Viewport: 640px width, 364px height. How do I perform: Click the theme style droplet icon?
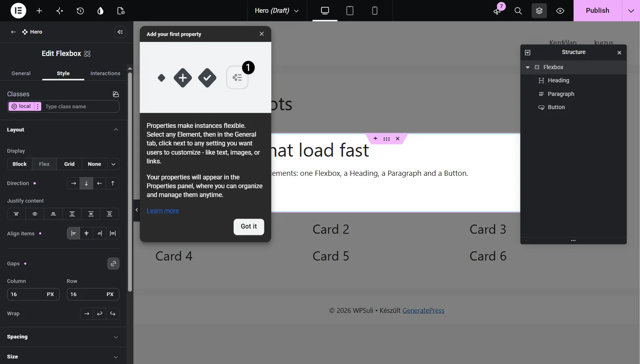pos(100,11)
